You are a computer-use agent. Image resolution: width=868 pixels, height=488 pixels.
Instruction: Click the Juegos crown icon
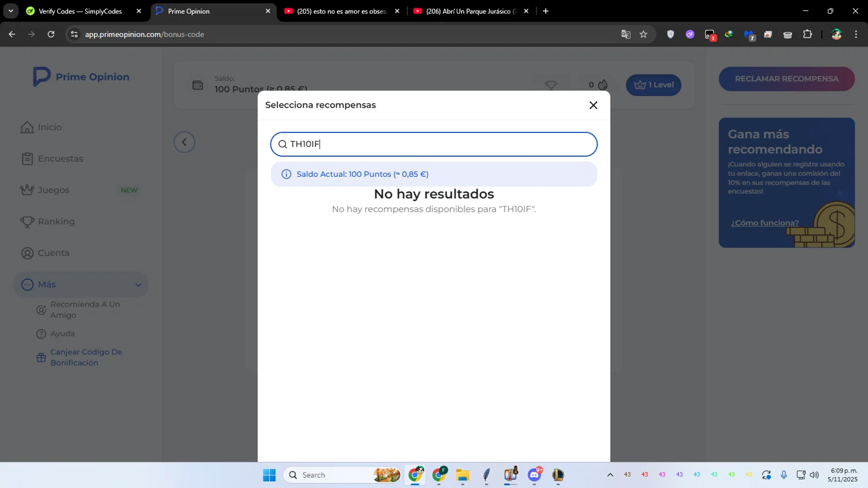click(27, 190)
